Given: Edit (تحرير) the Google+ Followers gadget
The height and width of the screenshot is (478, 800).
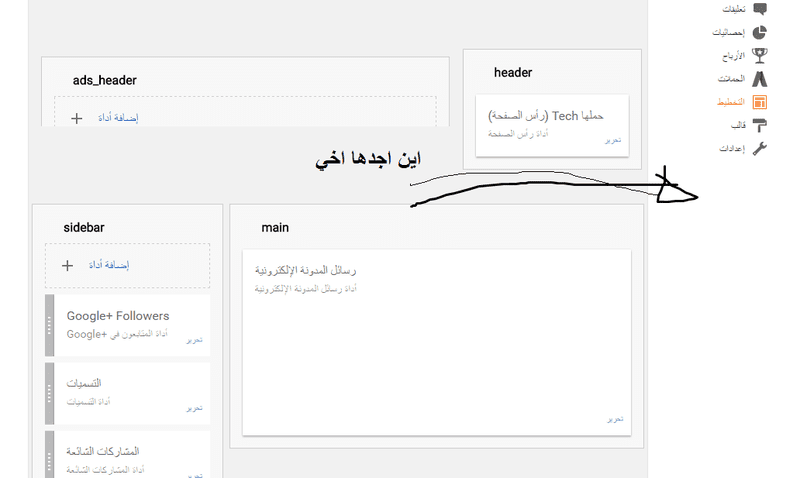Looking at the screenshot, I should [194, 340].
